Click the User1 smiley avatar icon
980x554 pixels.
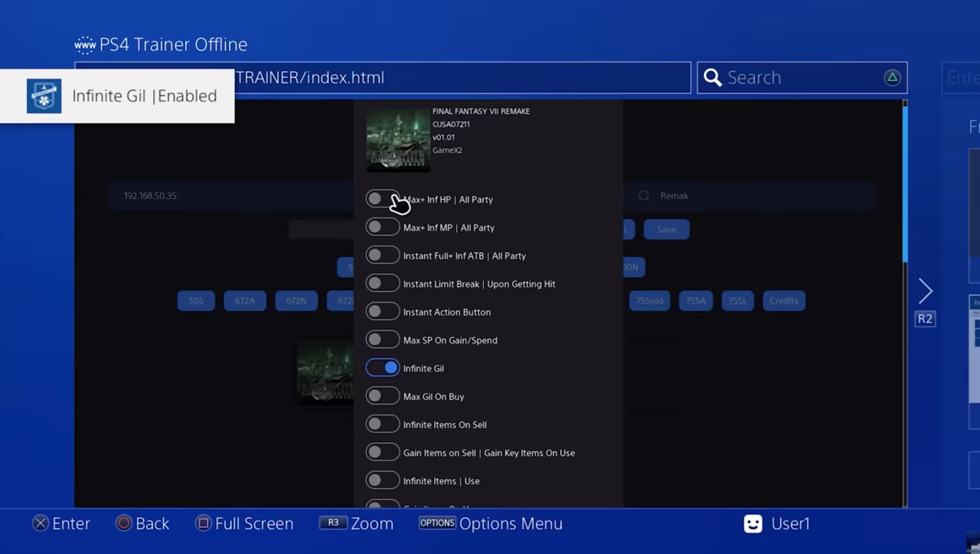coord(753,523)
